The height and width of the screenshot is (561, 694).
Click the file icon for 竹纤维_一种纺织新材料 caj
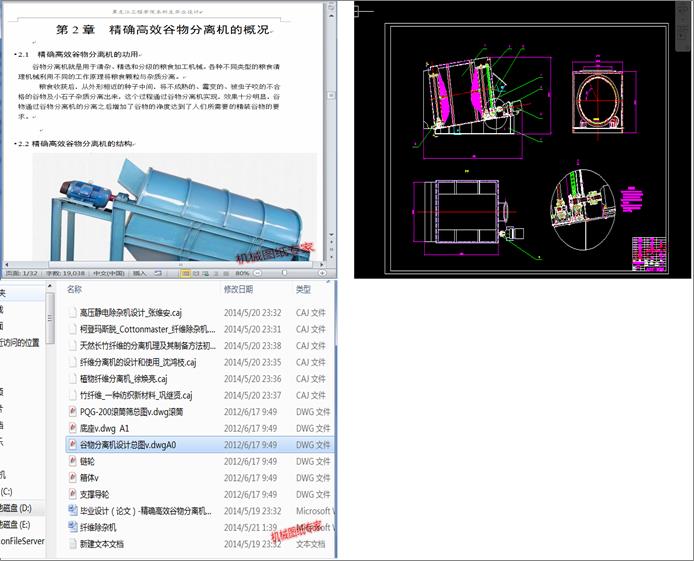click(73, 395)
